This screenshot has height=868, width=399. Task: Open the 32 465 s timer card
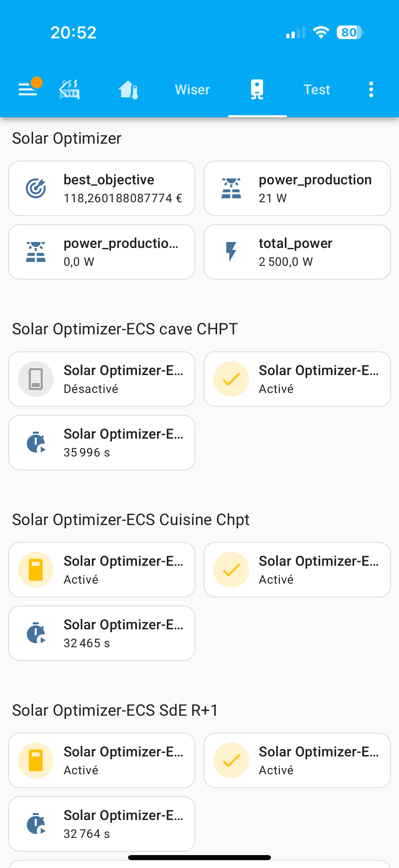(102, 633)
